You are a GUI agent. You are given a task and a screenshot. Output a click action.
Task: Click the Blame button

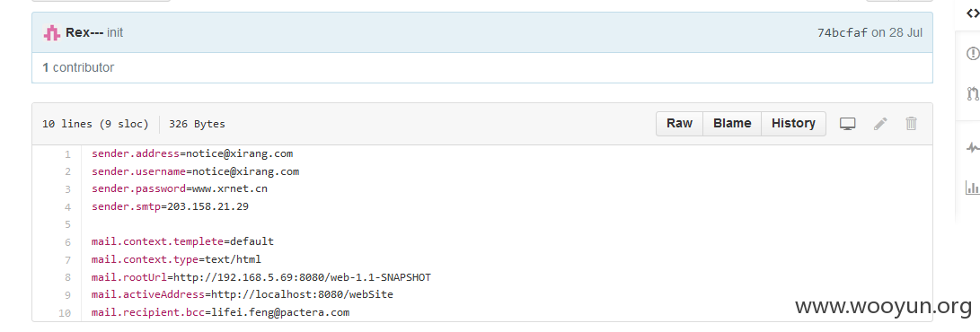coord(732,124)
